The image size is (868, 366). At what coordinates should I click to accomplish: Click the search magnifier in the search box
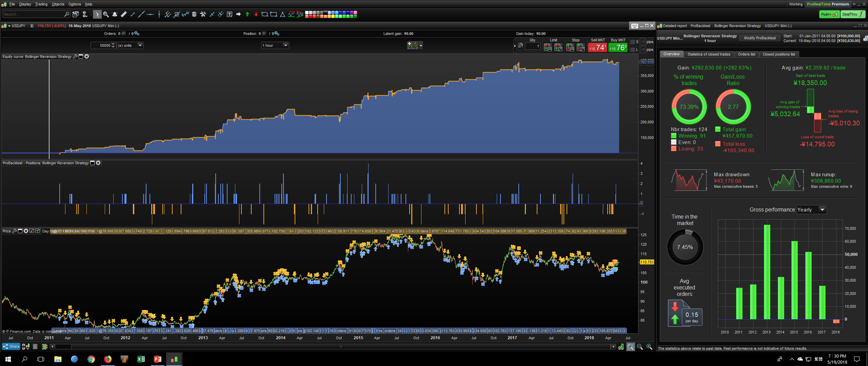pyautogui.click(x=66, y=14)
